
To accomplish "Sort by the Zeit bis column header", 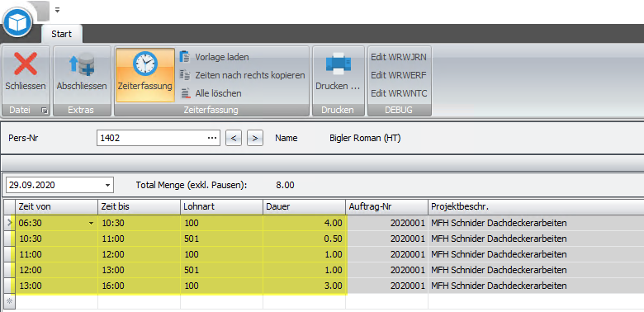I will click(140, 207).
